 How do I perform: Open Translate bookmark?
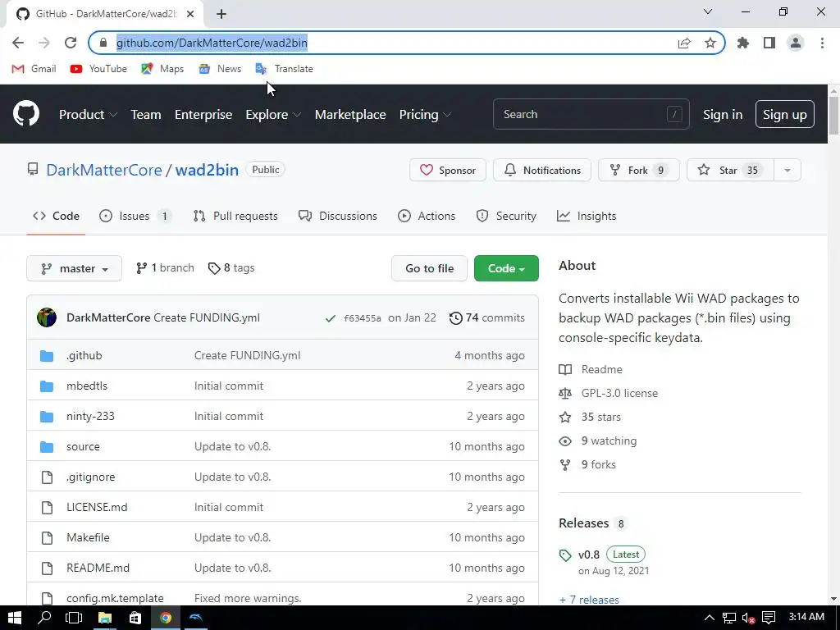point(285,69)
